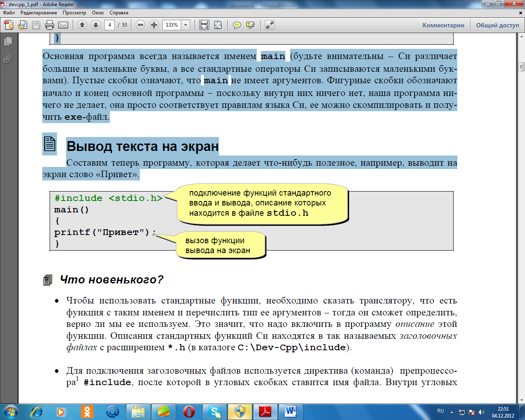The image size is (525, 420).
Task: Open the attachments paperclip panel
Action: tap(8, 59)
